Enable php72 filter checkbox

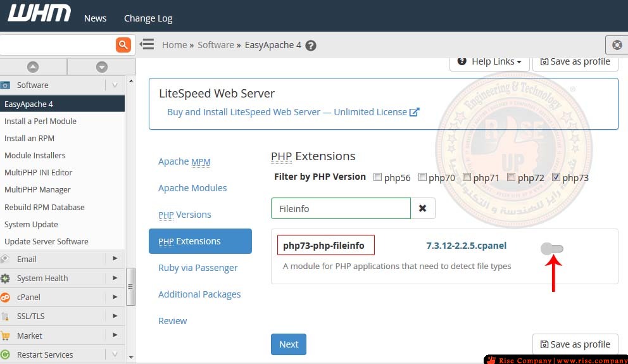pyautogui.click(x=511, y=177)
